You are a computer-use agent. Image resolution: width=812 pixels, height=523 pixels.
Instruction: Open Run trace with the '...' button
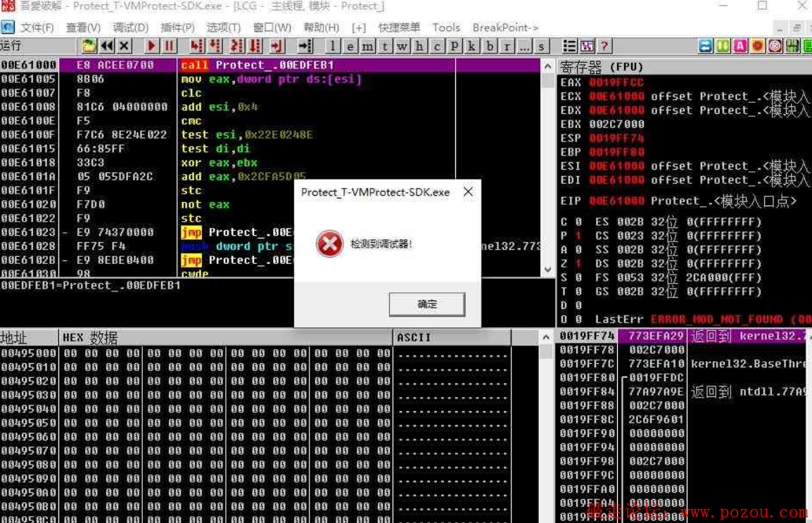tap(524, 46)
